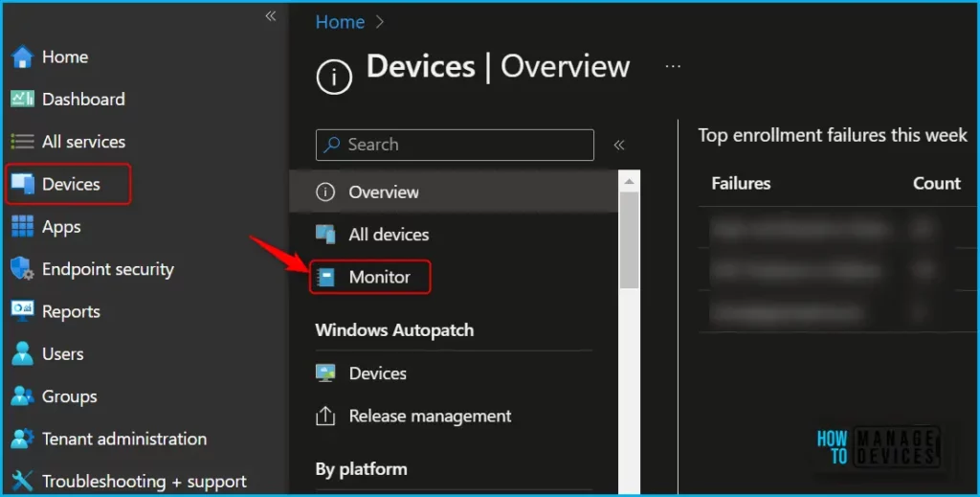Click the Dashboard chart icon
This screenshot has width=980, height=497.
[23, 99]
